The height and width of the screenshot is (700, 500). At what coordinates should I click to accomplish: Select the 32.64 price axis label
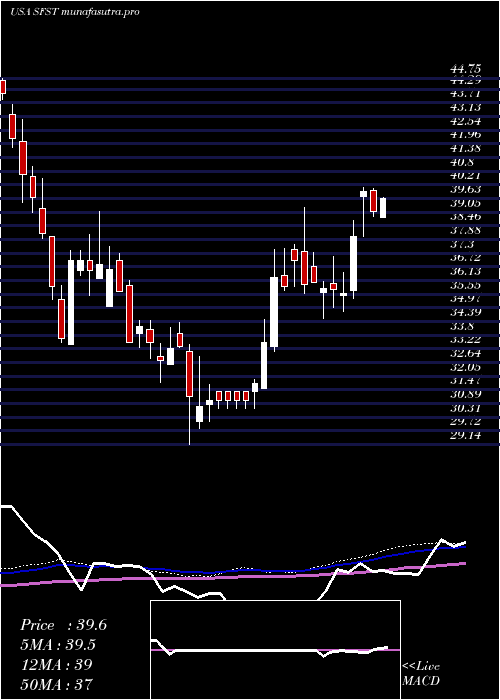pyautogui.click(x=466, y=354)
